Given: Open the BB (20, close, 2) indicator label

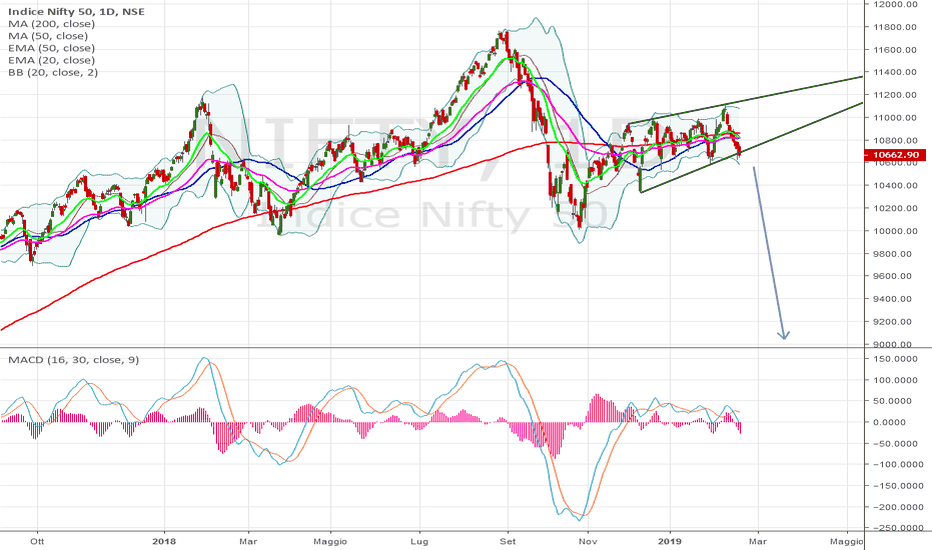Looking at the screenshot, I should point(53,73).
